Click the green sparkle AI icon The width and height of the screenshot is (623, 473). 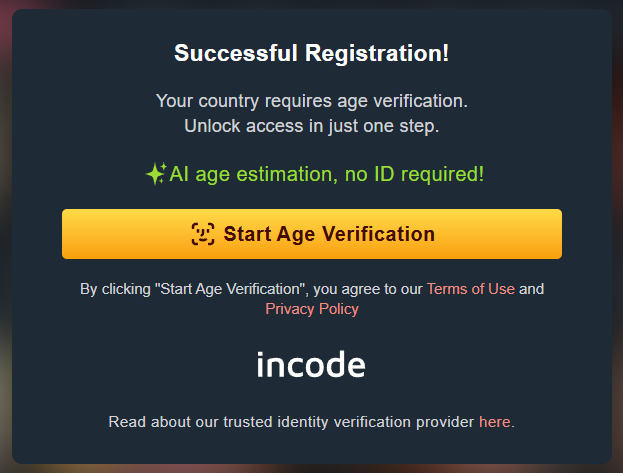click(x=155, y=175)
